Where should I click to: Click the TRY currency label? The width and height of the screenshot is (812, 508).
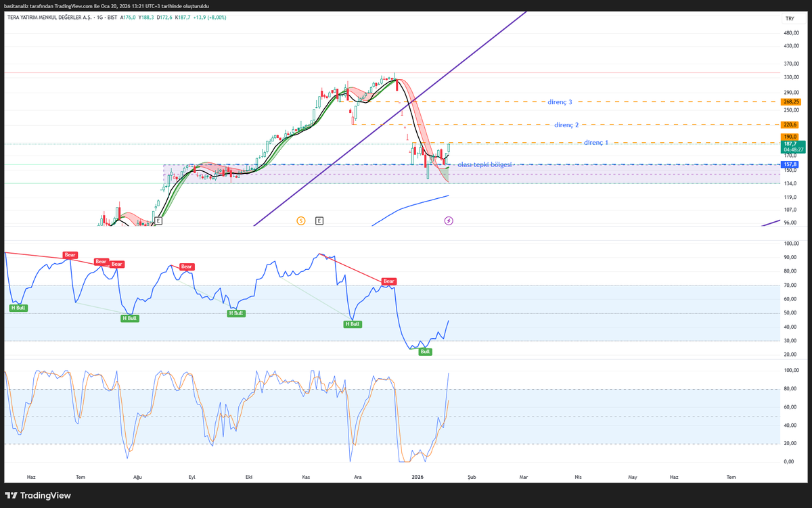(789, 19)
